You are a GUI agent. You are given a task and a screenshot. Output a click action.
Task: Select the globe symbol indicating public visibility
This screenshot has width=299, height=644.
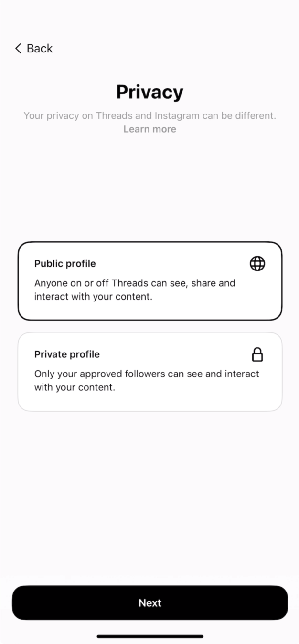pos(257,263)
